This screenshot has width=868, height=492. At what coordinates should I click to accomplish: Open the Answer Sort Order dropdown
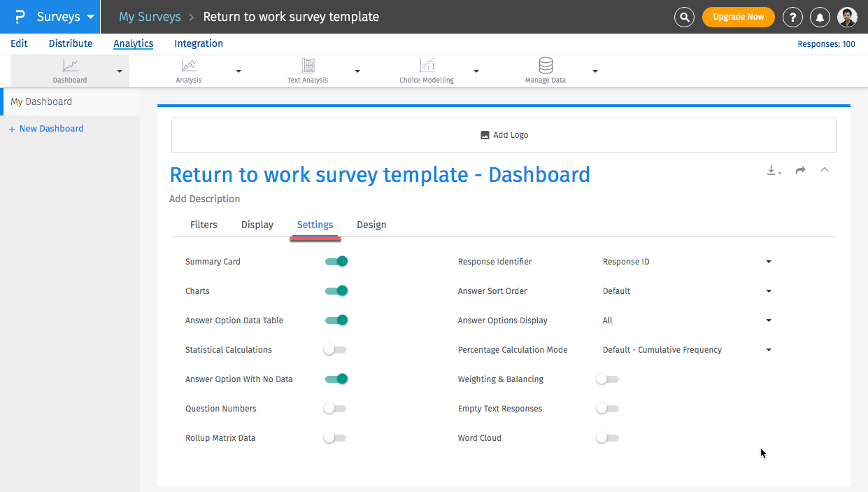click(x=768, y=290)
